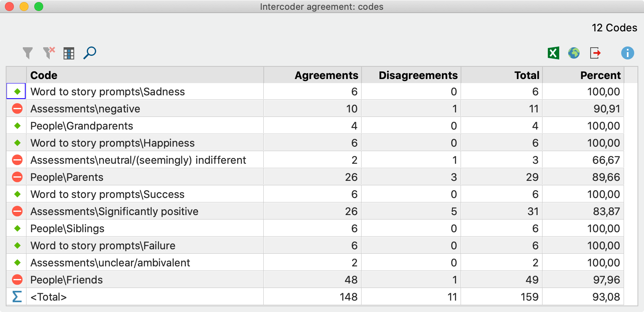
Task: Click the reset all filters icon
Action: (49, 53)
